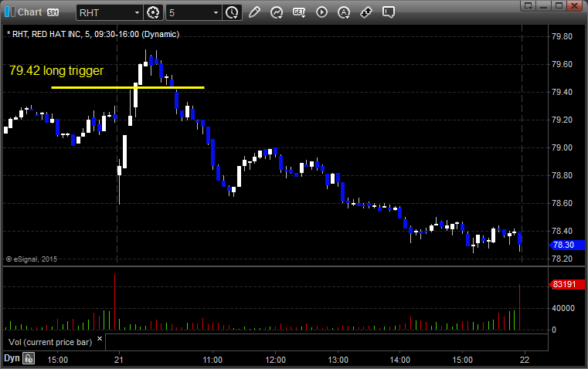
Task: Click the 14:00 time axis label
Action: pos(399,360)
